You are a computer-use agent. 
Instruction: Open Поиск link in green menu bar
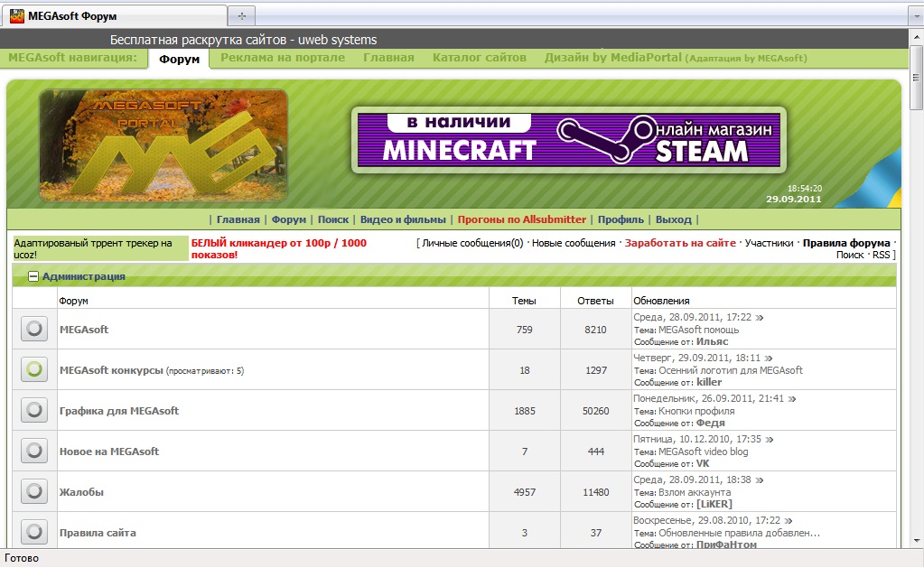click(x=333, y=219)
